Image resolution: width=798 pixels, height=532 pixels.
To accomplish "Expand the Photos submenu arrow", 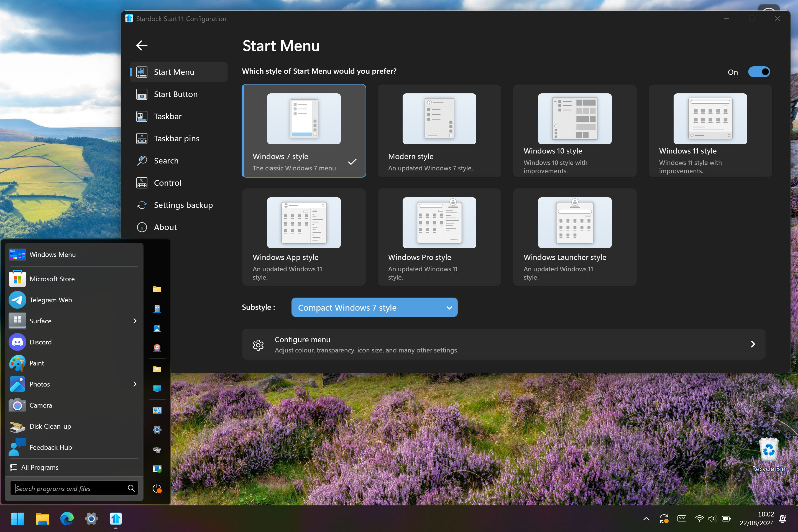I will click(x=135, y=384).
